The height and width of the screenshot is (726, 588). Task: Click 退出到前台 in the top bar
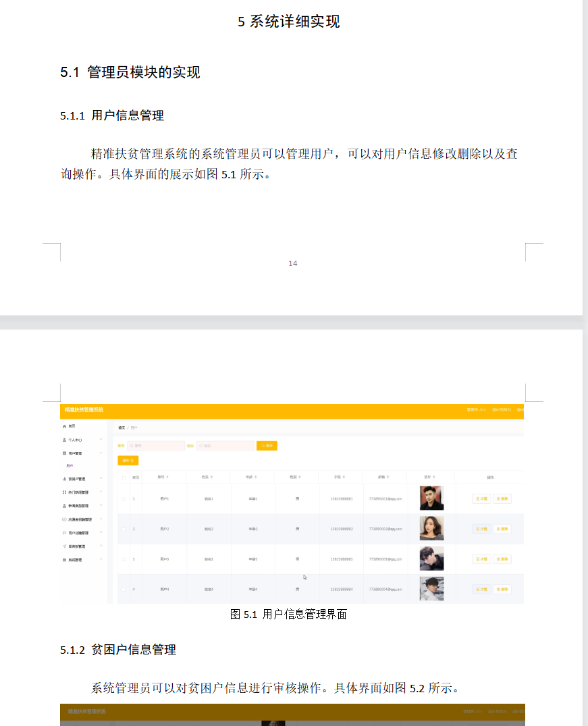click(501, 410)
